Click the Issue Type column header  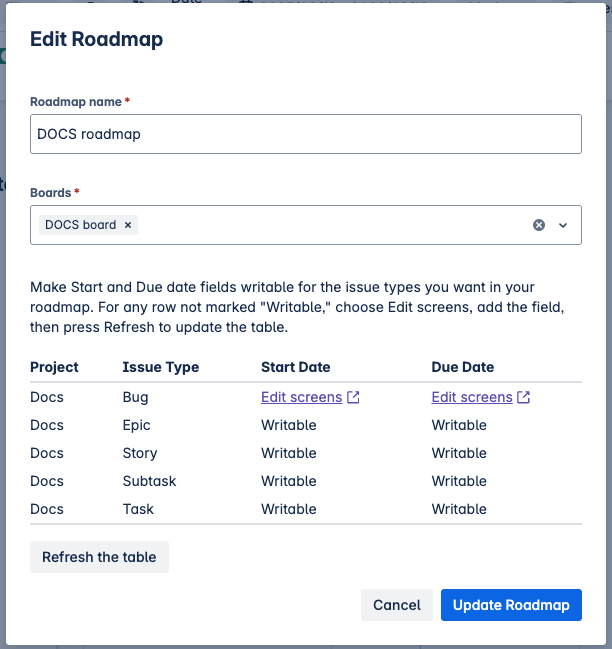160,367
